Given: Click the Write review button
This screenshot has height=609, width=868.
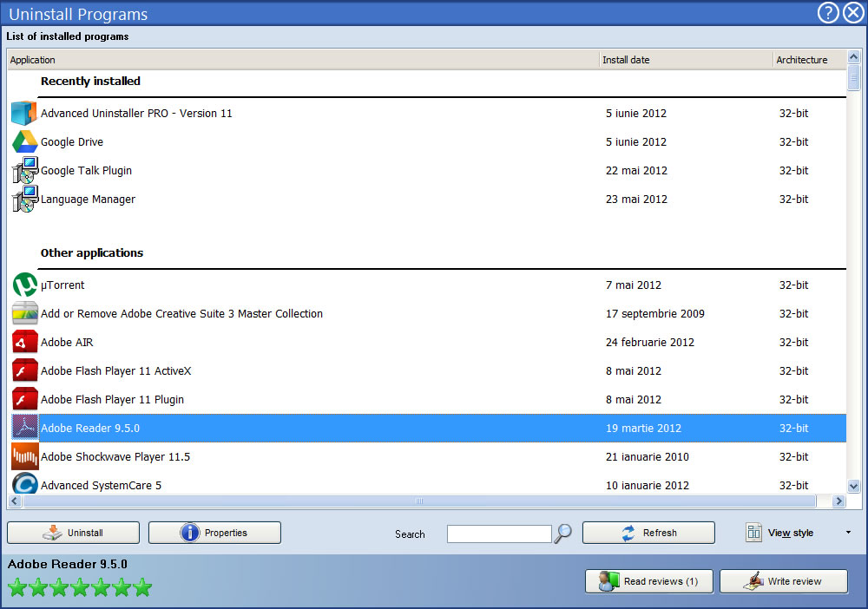Looking at the screenshot, I should [783, 581].
